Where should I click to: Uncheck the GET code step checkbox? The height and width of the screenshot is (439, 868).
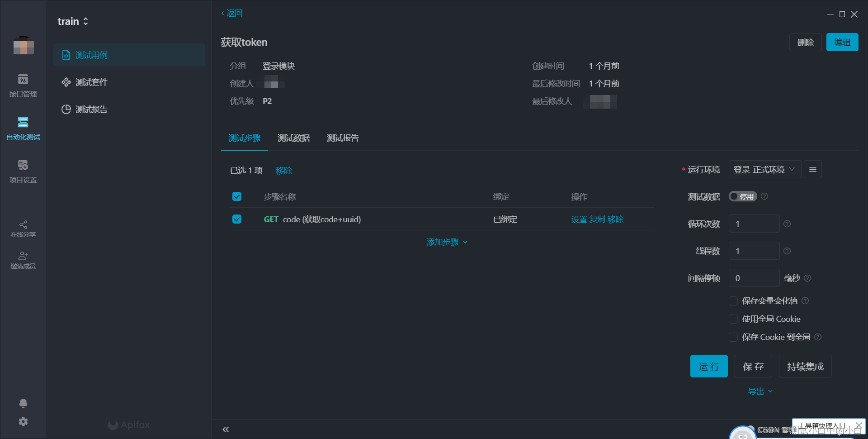click(237, 219)
